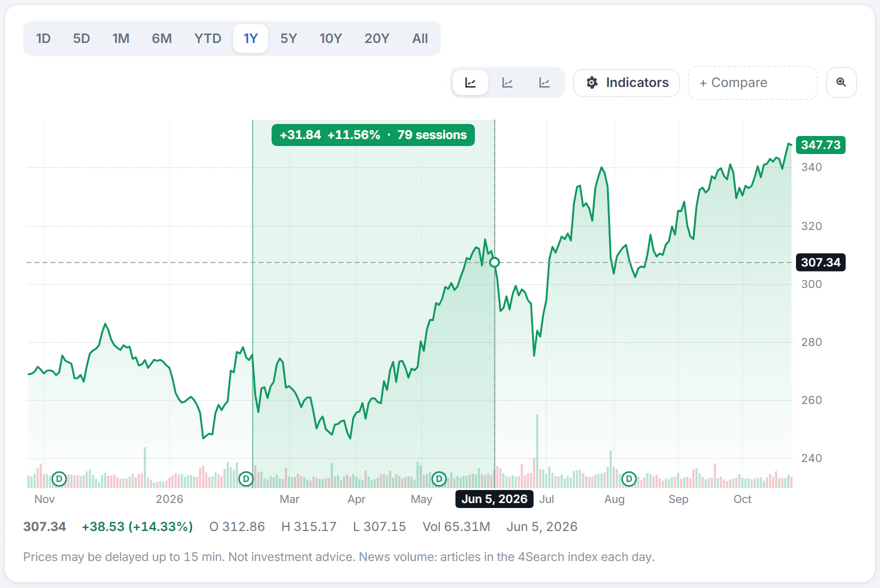Screen dimensions: 880x588
Task: Click the +31.84 +11.56% 79 sessions badge
Action: tap(373, 135)
